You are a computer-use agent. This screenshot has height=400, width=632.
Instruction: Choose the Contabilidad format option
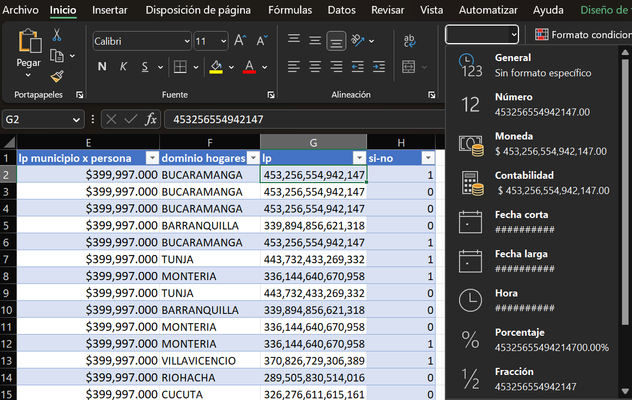pyautogui.click(x=532, y=183)
